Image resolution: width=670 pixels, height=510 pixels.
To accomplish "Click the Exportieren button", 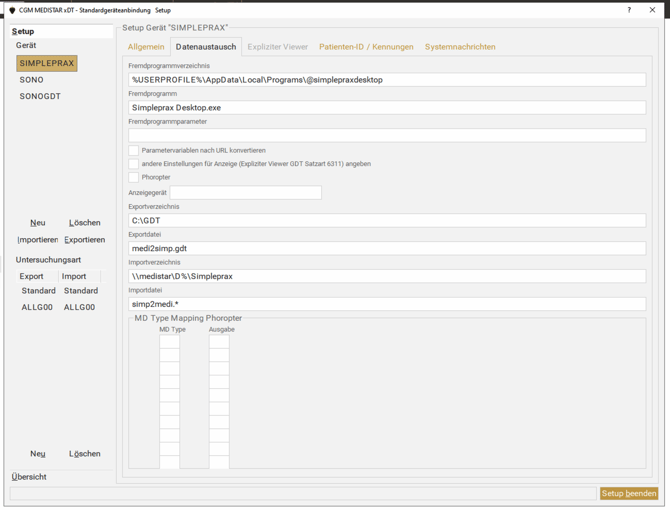I will click(85, 240).
